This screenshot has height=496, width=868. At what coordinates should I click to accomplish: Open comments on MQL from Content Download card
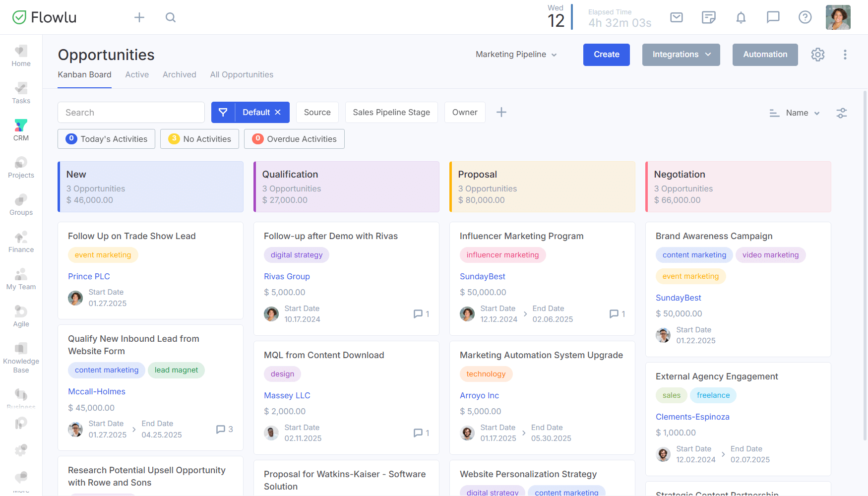pyautogui.click(x=421, y=433)
